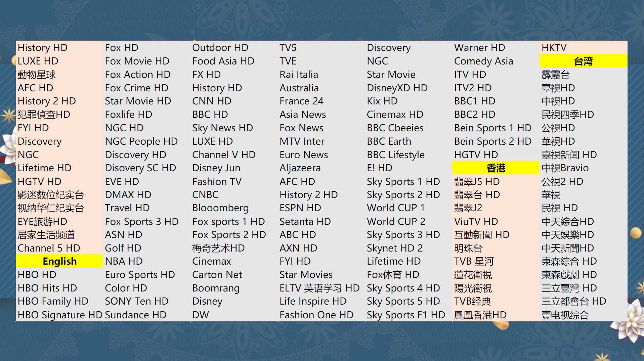Choose the ViuTV HD channel
This screenshot has height=361, width=644.
click(476, 222)
